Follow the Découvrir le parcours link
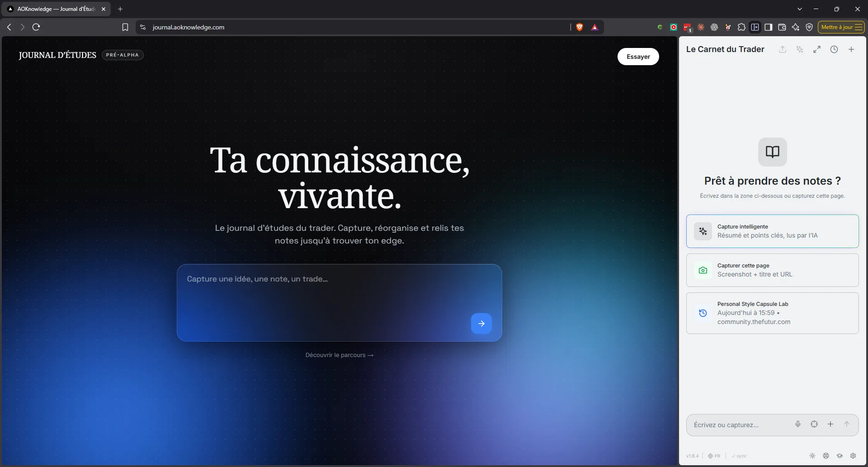Image resolution: width=868 pixels, height=467 pixels. click(x=339, y=355)
